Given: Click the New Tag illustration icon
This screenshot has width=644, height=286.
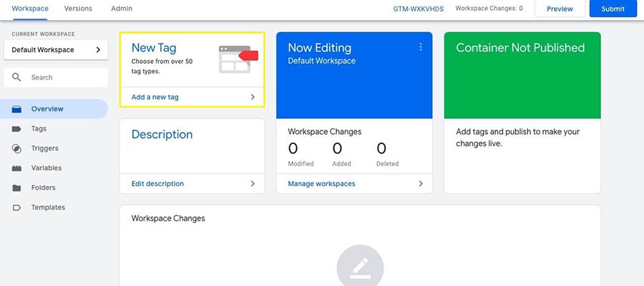Looking at the screenshot, I should (238, 59).
